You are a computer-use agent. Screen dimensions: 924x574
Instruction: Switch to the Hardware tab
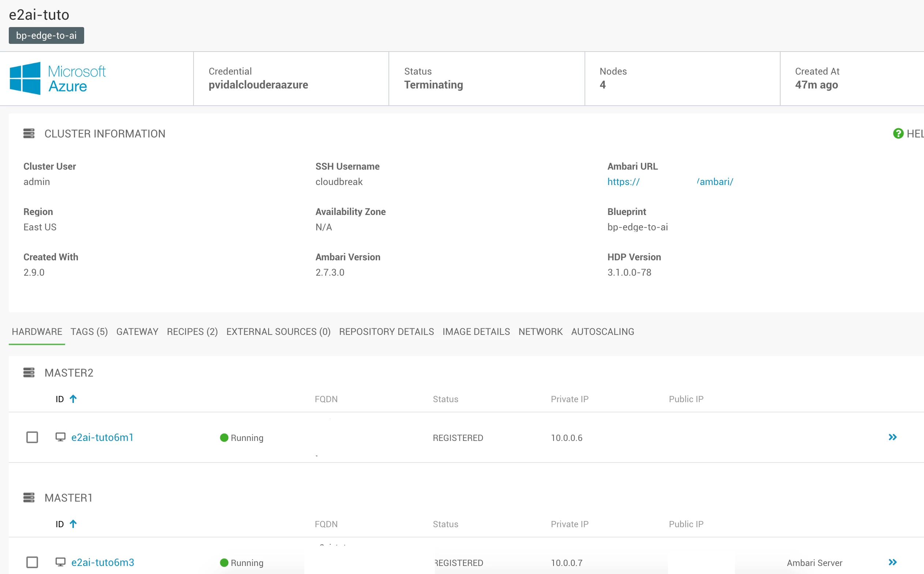(x=37, y=332)
